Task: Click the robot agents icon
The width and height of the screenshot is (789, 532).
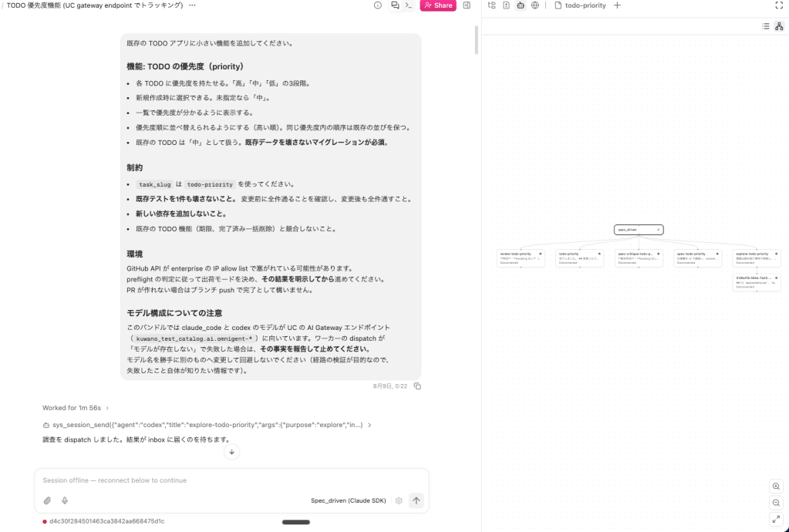Action: [521, 5]
